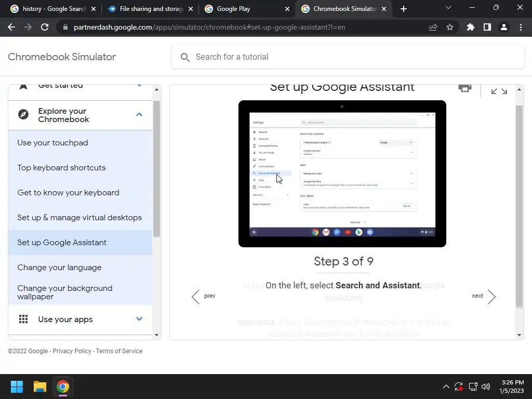Click the Explore your Chromebook compass icon
Viewport: 532px width, 399px height.
(23, 114)
